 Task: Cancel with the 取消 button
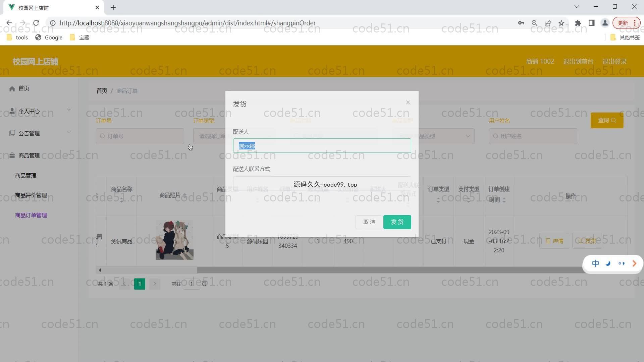tap(369, 222)
